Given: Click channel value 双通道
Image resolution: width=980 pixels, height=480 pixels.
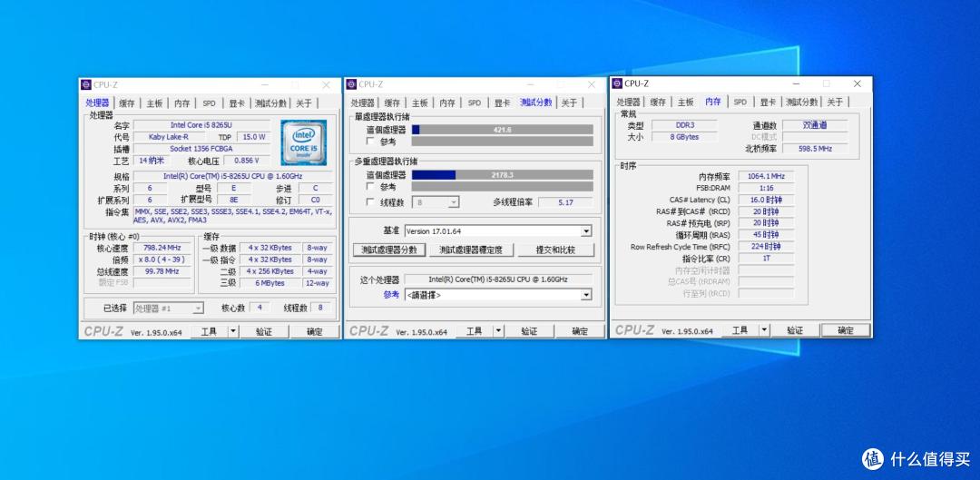Looking at the screenshot, I should [x=815, y=125].
